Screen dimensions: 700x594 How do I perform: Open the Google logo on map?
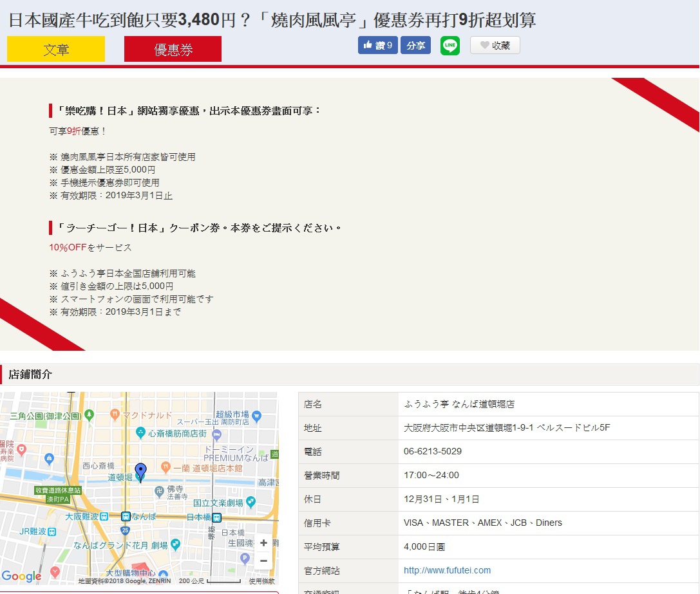pos(21,576)
